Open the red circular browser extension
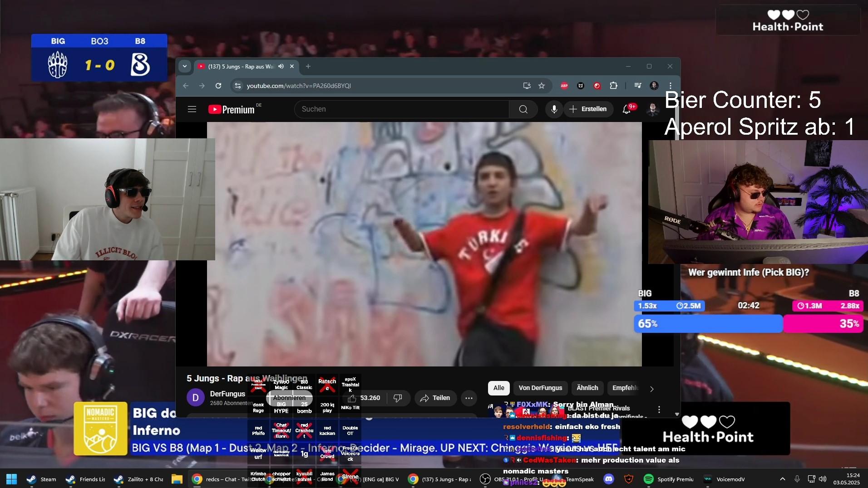The image size is (868, 488). 597,86
